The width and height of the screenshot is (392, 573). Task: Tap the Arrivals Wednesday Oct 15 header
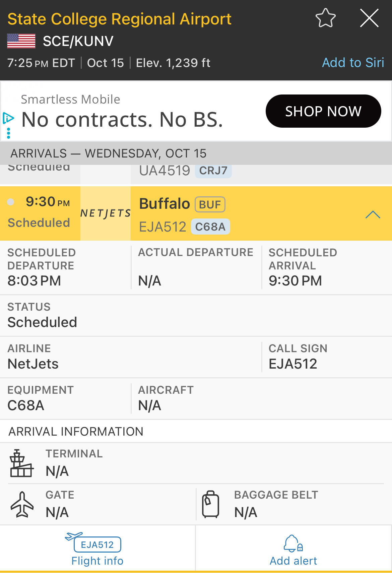click(109, 153)
